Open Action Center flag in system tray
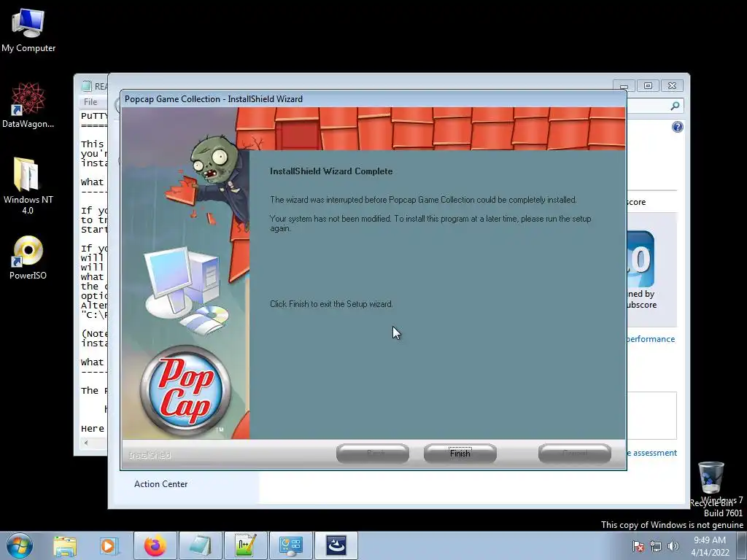747x560 pixels. click(638, 546)
